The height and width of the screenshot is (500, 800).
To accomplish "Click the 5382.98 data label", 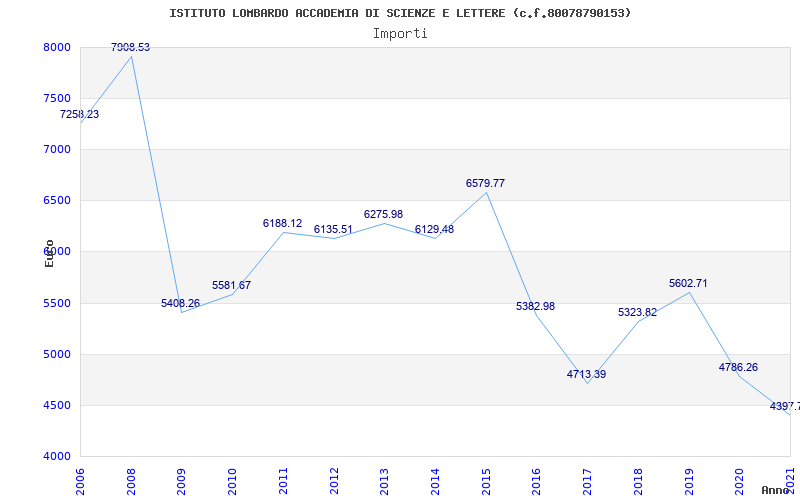I will point(535,306).
